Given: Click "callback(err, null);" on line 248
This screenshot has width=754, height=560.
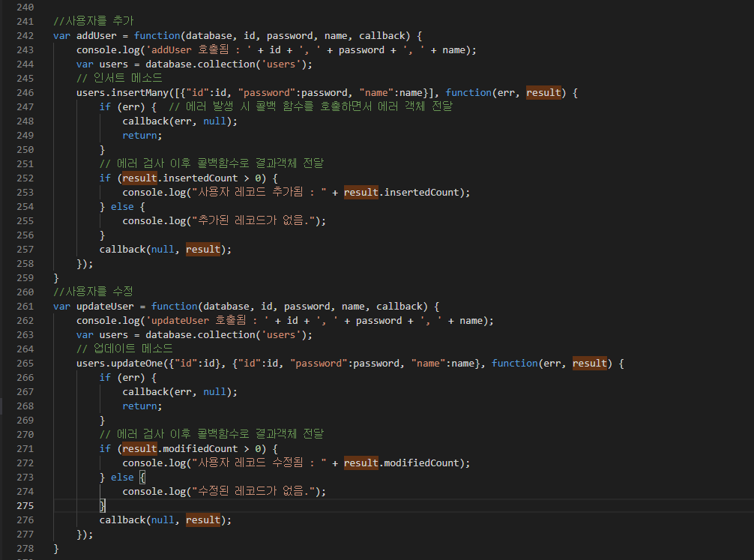Looking at the screenshot, I should pyautogui.click(x=180, y=121).
